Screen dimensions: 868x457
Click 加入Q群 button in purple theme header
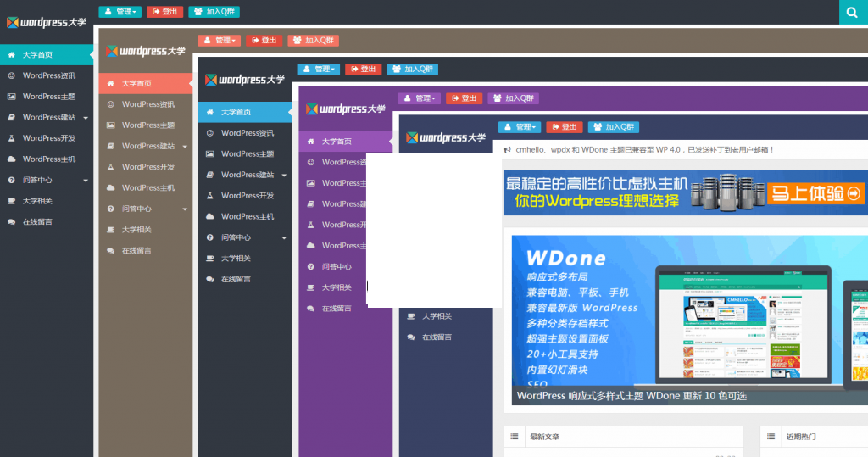click(513, 98)
